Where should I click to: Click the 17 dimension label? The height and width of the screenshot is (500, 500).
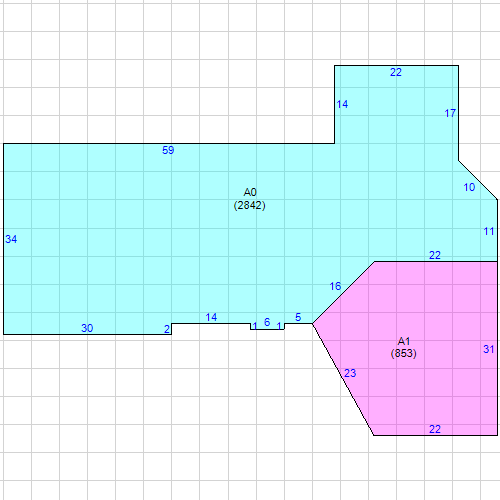(x=450, y=113)
